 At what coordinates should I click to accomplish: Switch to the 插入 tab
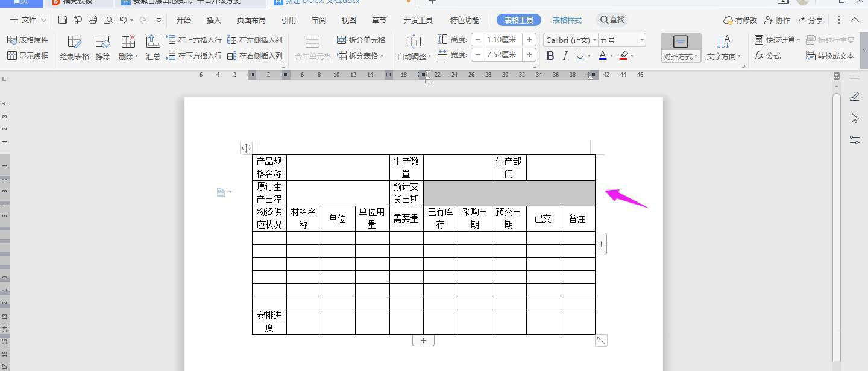[x=214, y=20]
